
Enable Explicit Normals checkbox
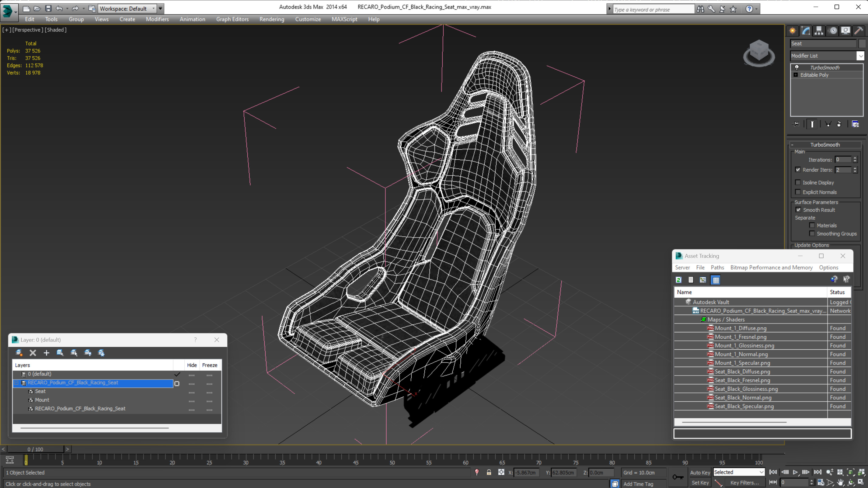coord(798,192)
